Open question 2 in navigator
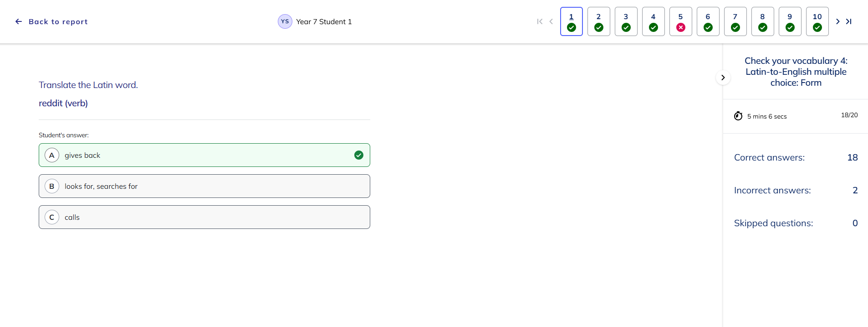The width and height of the screenshot is (868, 327). (599, 21)
